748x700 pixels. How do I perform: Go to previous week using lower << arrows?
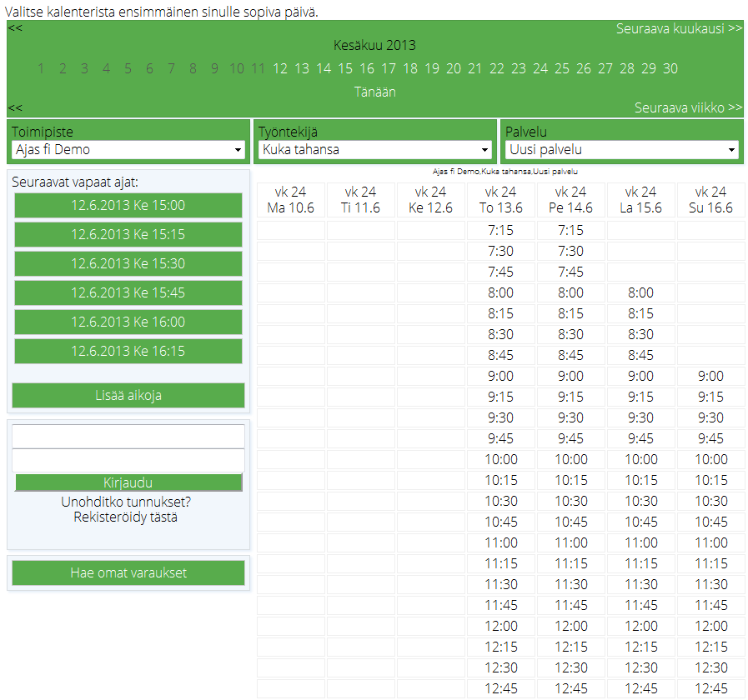click(x=15, y=107)
